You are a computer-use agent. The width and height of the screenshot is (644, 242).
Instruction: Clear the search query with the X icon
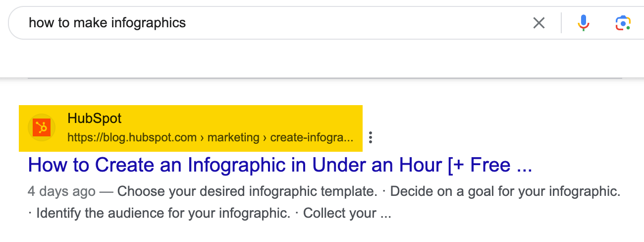[x=538, y=23]
